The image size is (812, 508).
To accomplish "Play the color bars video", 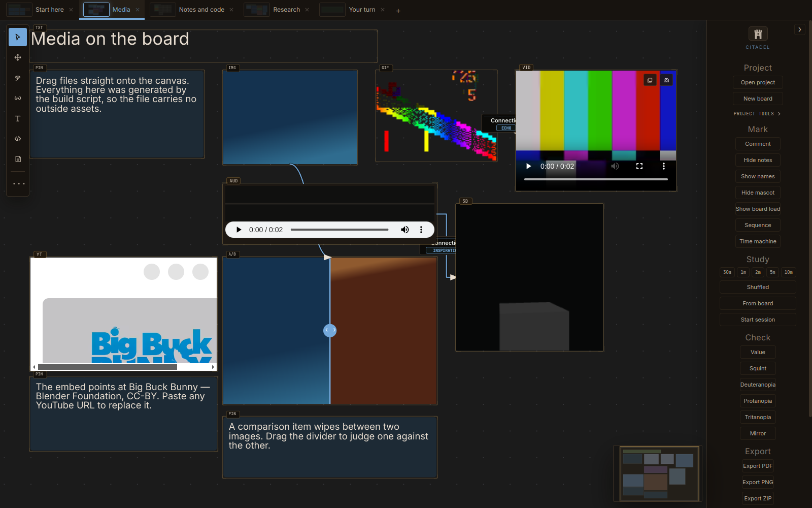I will point(528,166).
